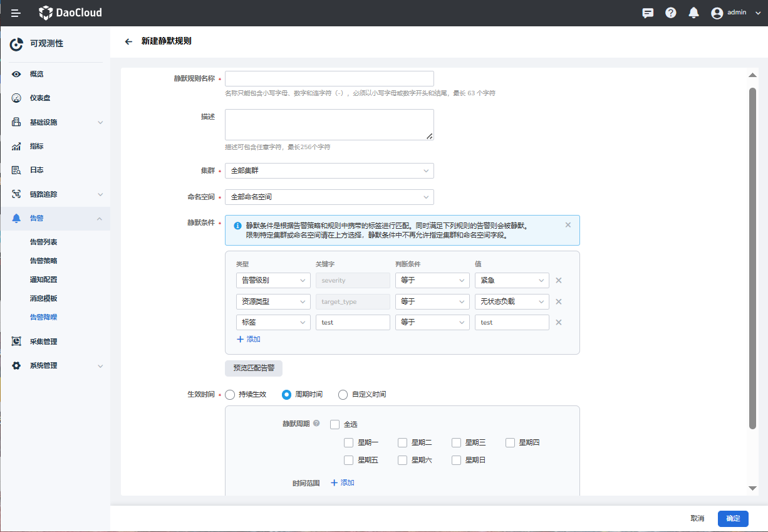768x532 pixels.
Task: Open the 命名空间 dropdown
Action: (329, 197)
